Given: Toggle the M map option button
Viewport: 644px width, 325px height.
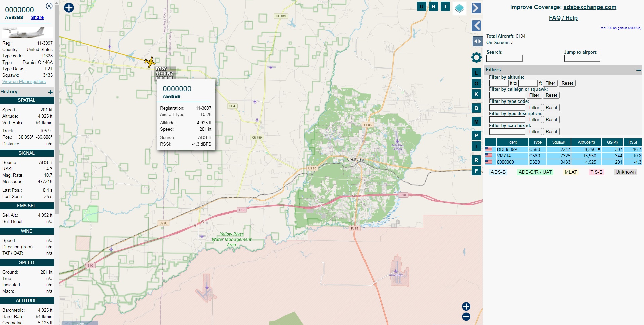Looking at the screenshot, I should point(476,122).
